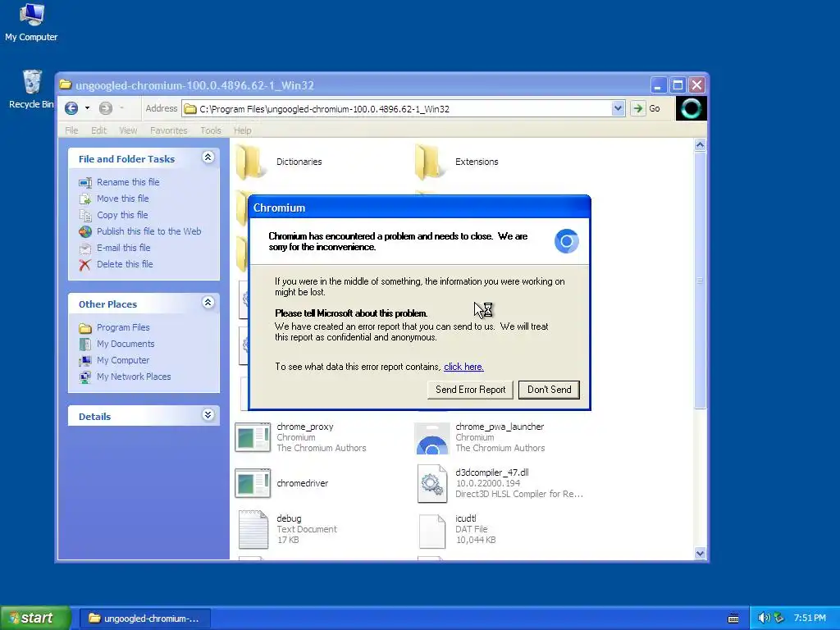
Task: Click the volume speaker tray icon
Action: click(764, 619)
